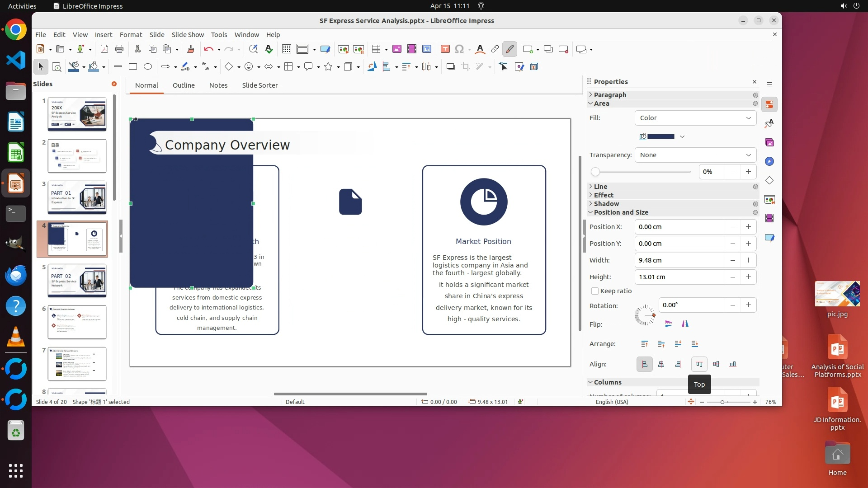The width and height of the screenshot is (868, 488).
Task: Click the Align Top icon
Action: (699, 364)
